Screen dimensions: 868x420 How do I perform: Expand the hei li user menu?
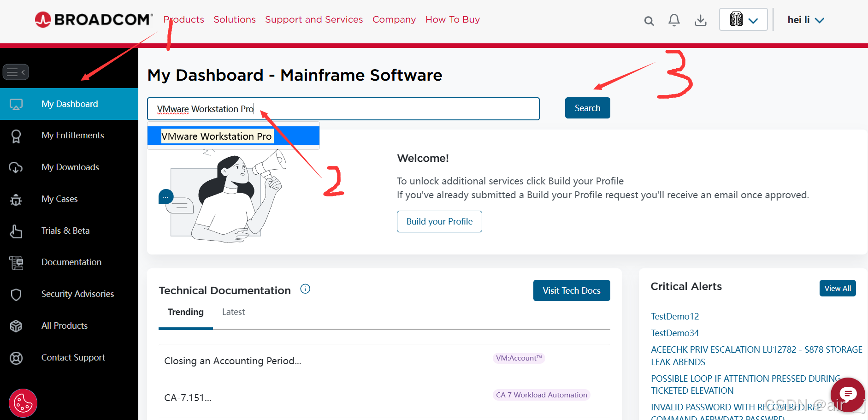(x=805, y=20)
